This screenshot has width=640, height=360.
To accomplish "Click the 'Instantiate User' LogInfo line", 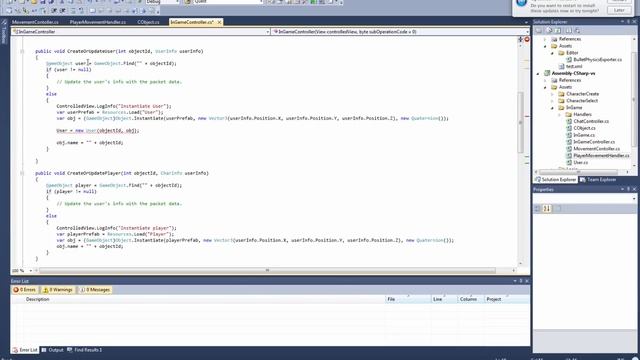I will pos(114,106).
